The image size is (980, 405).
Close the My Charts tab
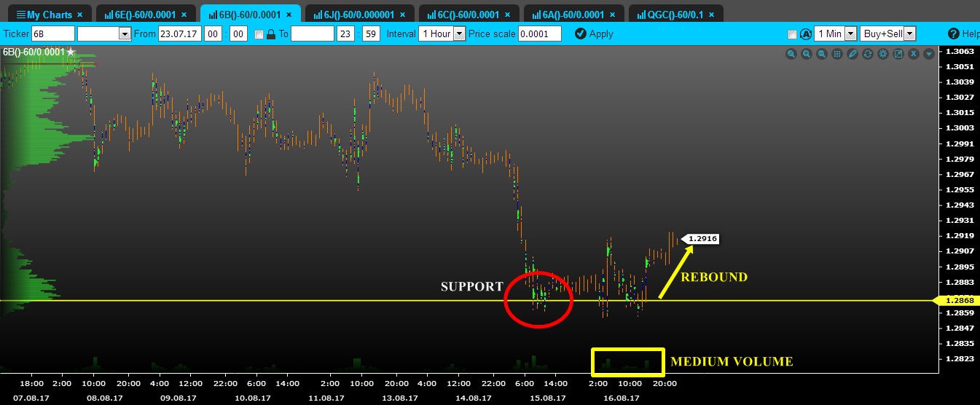pyautogui.click(x=79, y=15)
